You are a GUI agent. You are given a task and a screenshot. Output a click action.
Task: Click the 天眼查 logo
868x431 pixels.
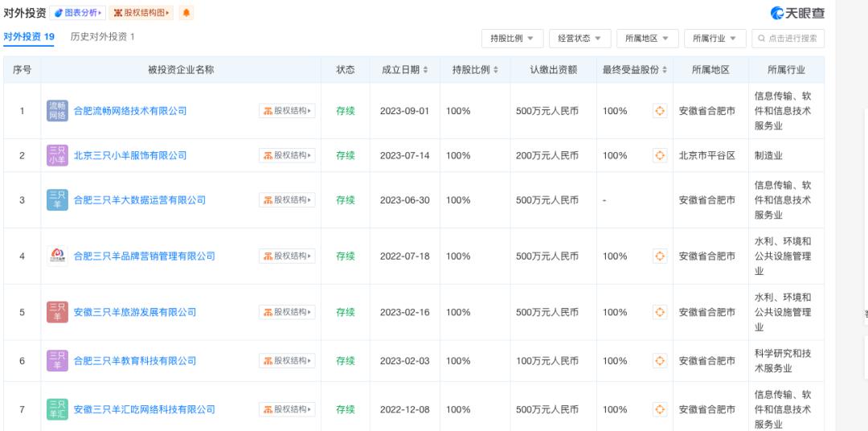(797, 14)
